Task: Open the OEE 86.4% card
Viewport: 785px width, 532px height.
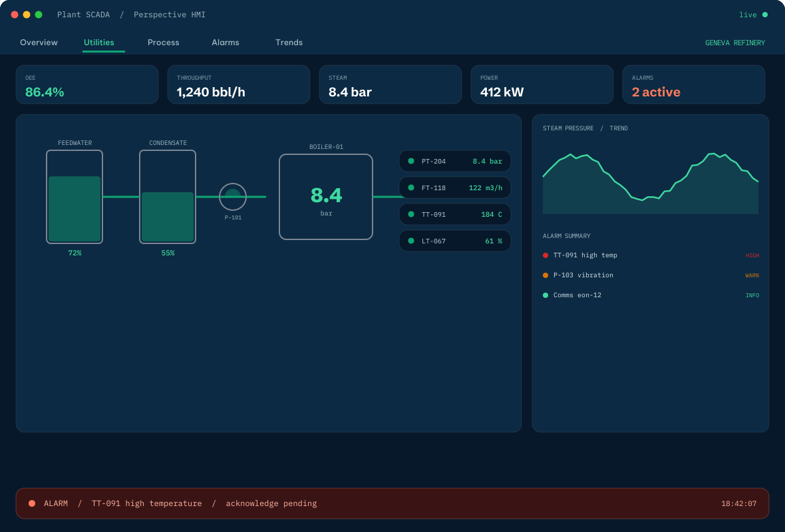Action: click(x=87, y=84)
